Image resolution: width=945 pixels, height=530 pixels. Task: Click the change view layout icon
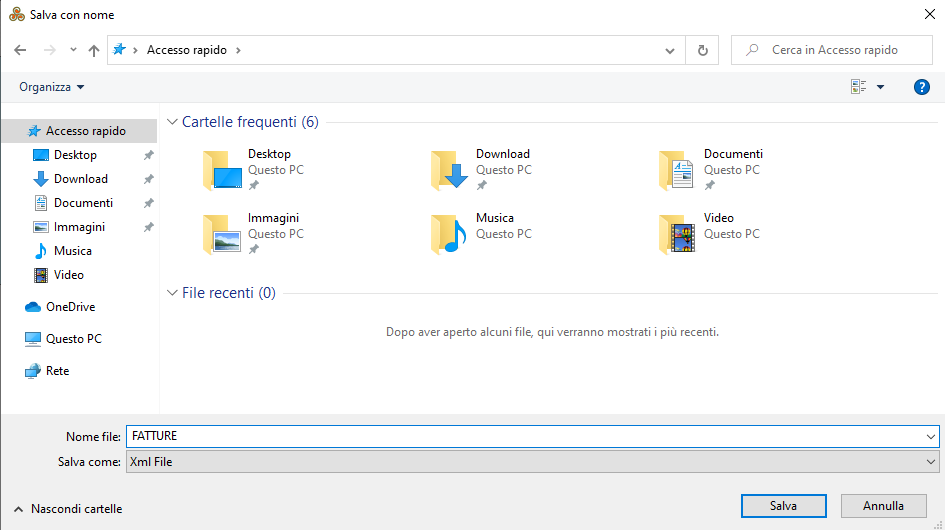click(x=859, y=87)
